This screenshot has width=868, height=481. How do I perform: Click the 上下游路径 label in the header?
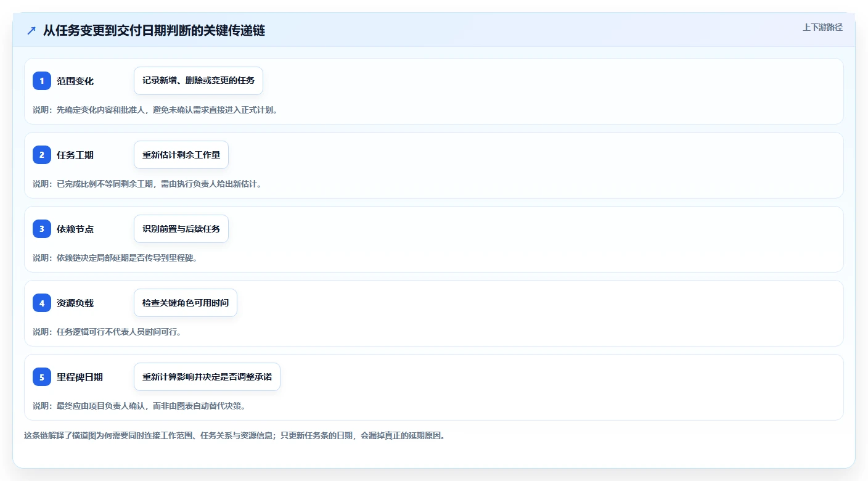click(x=822, y=27)
